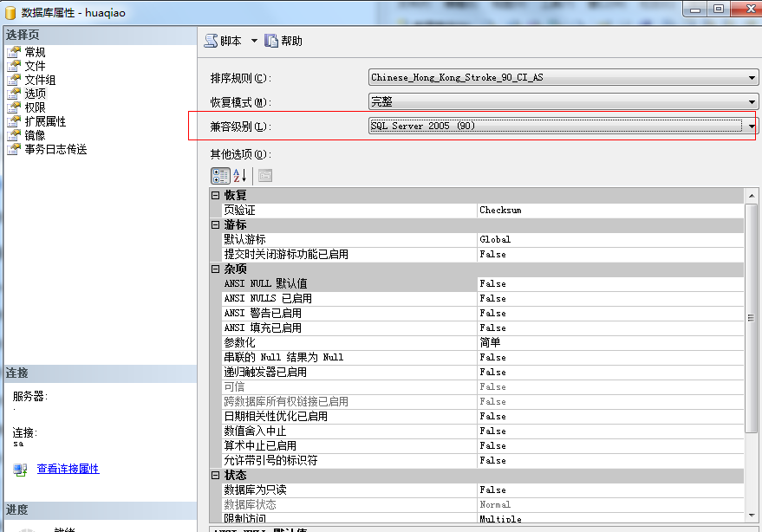Open the 兼容级别 compatibility level dropdown
The height and width of the screenshot is (532, 762).
(752, 127)
